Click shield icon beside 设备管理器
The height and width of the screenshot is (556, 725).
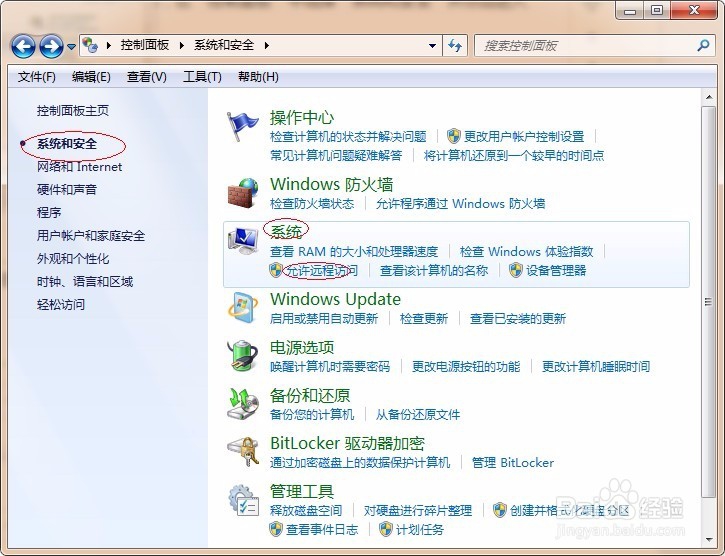516,271
